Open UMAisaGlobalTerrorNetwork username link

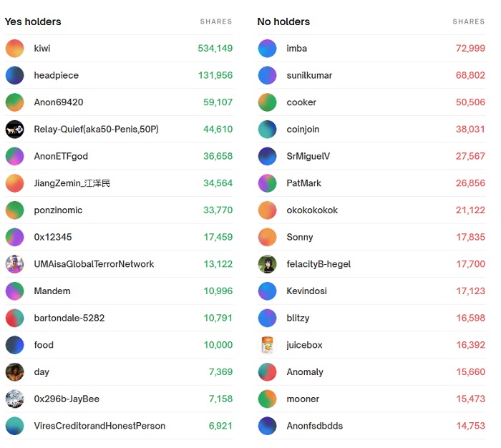pos(94,264)
